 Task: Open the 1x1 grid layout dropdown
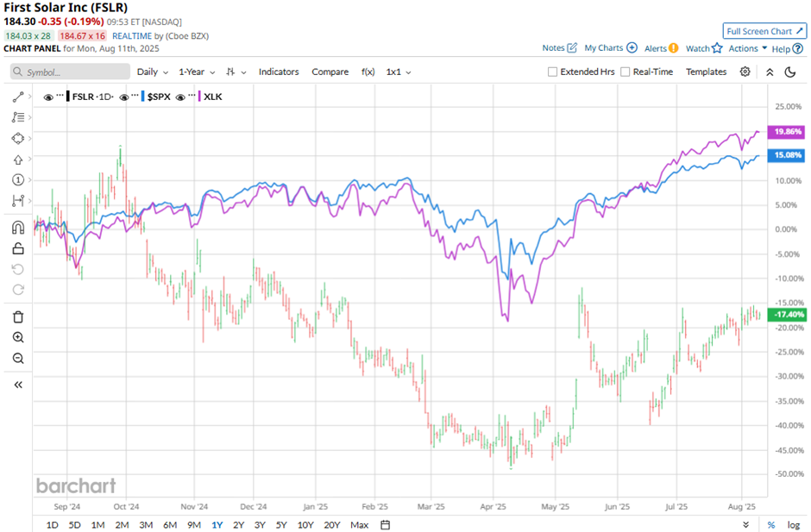[x=399, y=72]
